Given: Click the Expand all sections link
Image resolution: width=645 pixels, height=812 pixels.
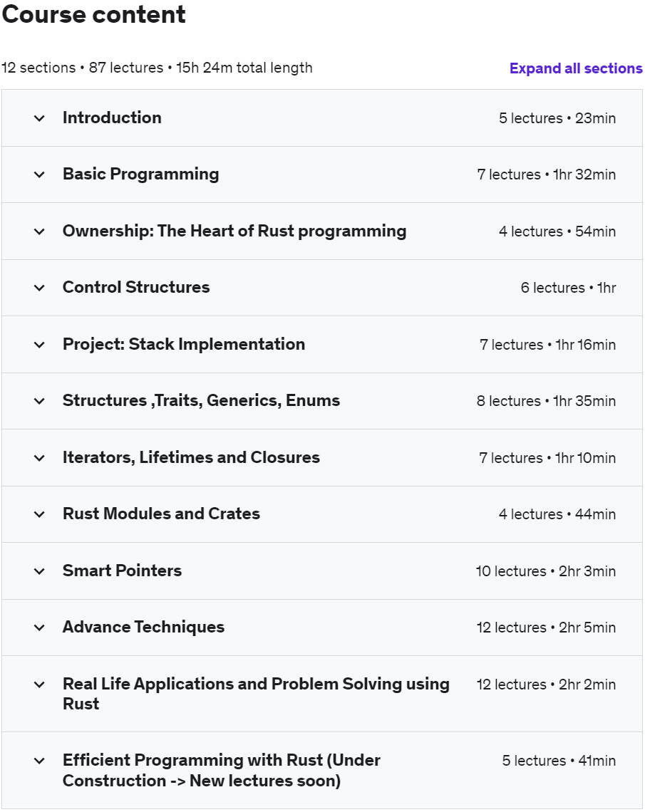Looking at the screenshot, I should [x=576, y=68].
